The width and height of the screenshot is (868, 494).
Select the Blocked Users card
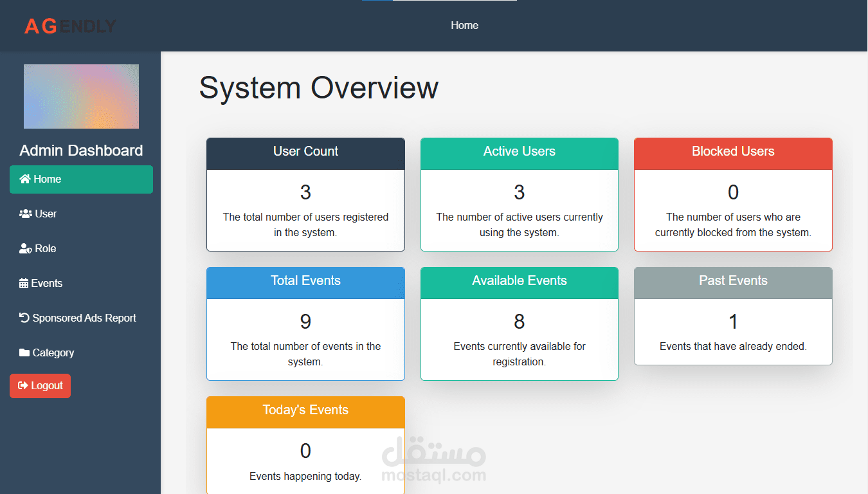coord(733,194)
